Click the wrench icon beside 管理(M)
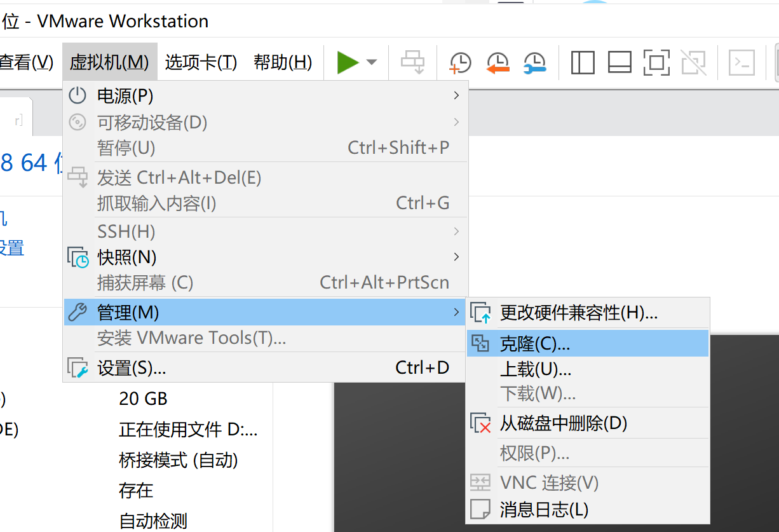Screen dimensions: 779x532 pyautogui.click(x=78, y=312)
